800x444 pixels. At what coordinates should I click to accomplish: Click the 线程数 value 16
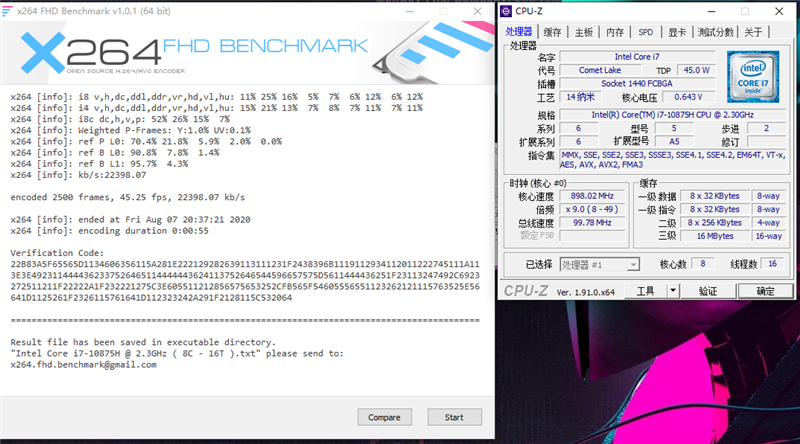772,264
